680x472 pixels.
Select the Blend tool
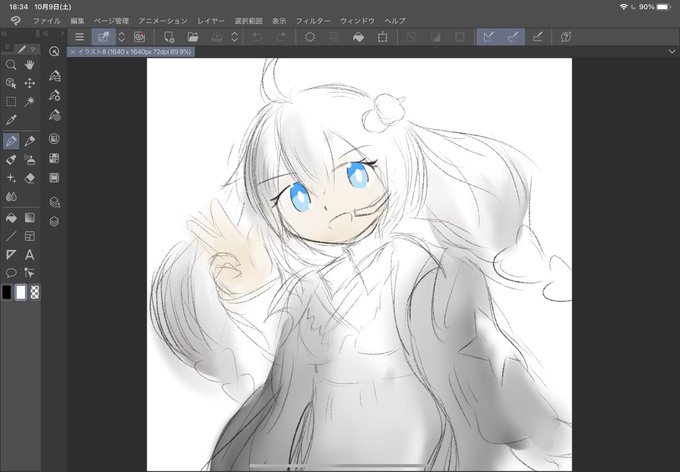click(11, 197)
